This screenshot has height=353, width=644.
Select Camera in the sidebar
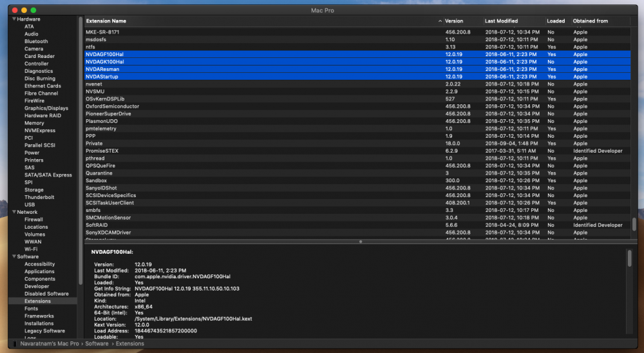[x=33, y=48]
